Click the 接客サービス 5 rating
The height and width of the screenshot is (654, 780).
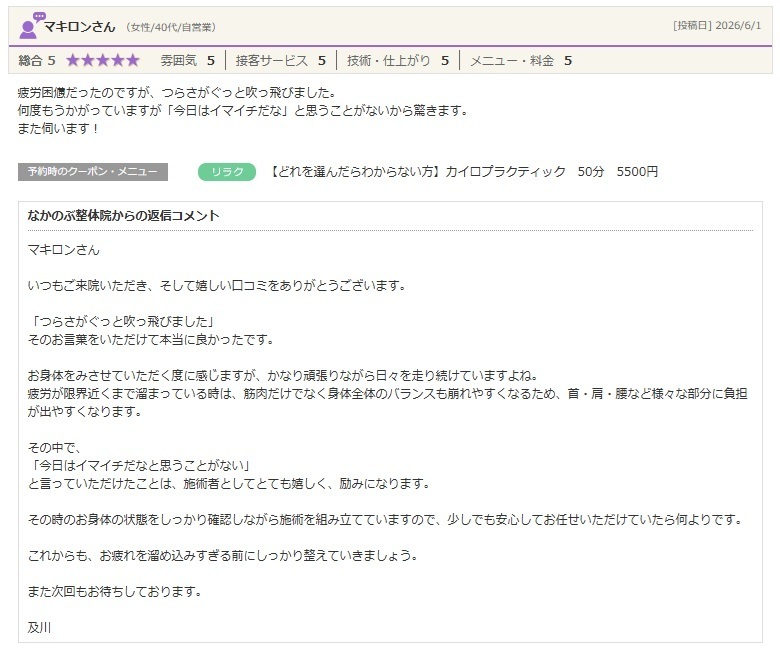(x=281, y=61)
